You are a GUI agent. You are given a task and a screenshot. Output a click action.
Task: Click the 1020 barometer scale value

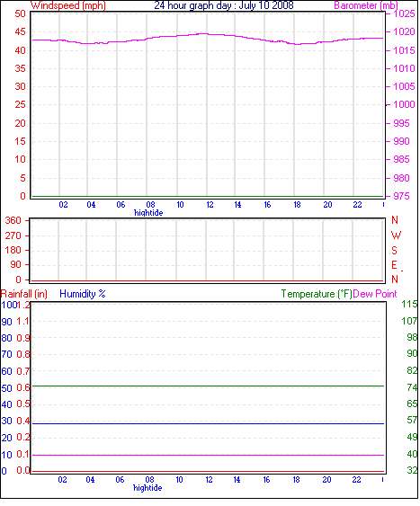pos(404,32)
